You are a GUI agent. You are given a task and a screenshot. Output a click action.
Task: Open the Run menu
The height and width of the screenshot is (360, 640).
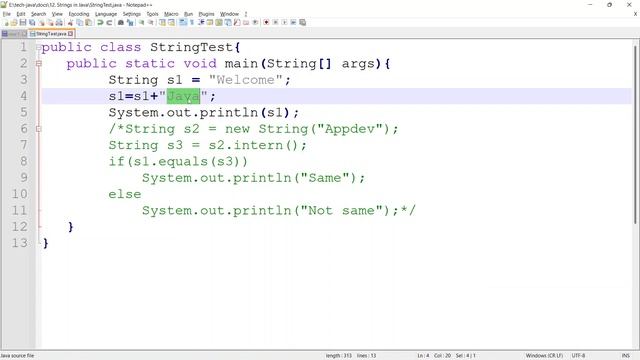(x=189, y=14)
